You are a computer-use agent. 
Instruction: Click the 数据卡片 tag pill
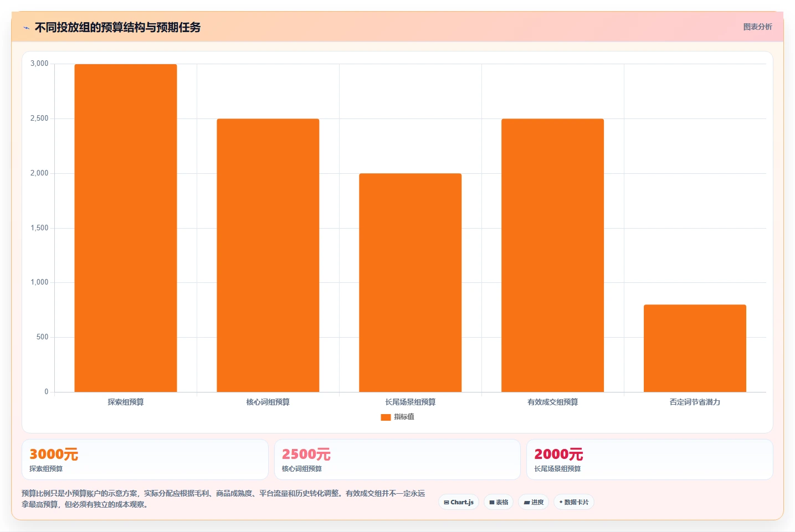(574, 502)
